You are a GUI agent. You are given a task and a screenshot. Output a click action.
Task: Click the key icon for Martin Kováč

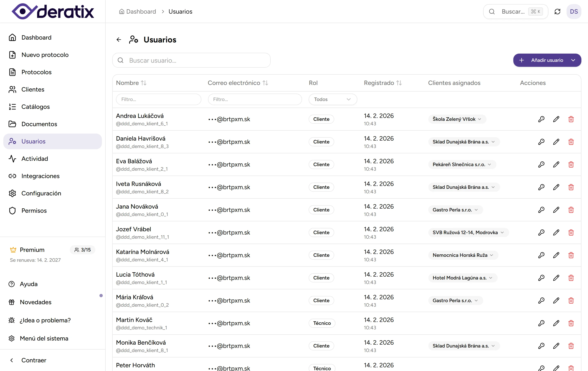click(541, 323)
